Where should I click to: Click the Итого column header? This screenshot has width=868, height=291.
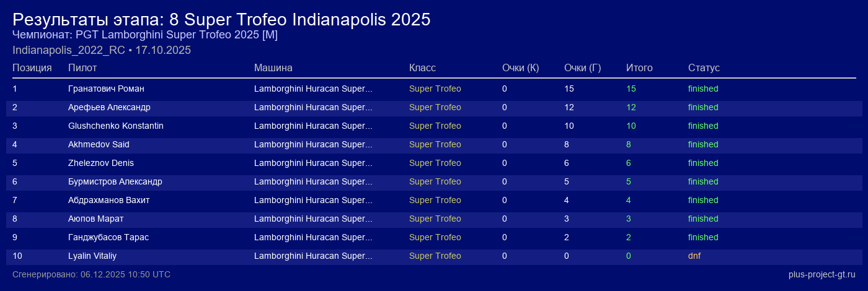click(x=639, y=67)
